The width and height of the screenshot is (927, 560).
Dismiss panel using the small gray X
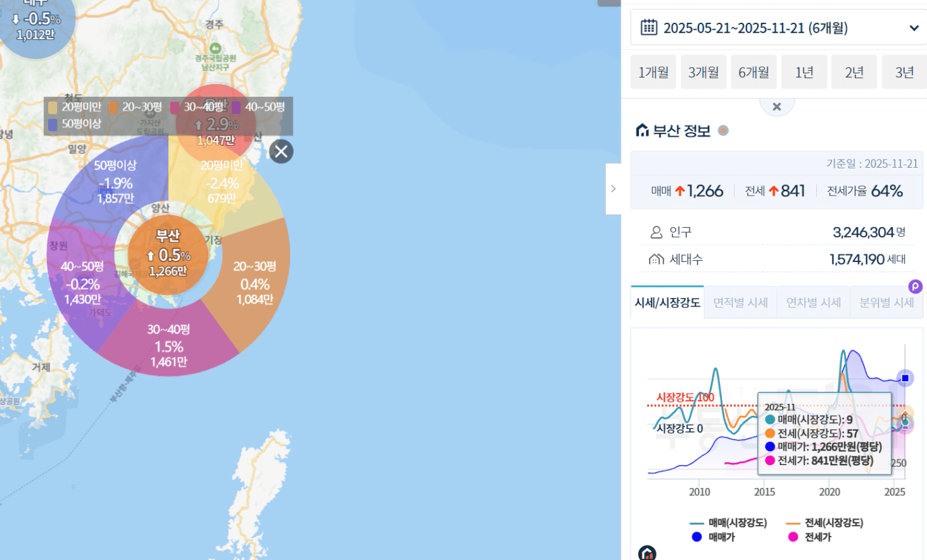click(777, 107)
